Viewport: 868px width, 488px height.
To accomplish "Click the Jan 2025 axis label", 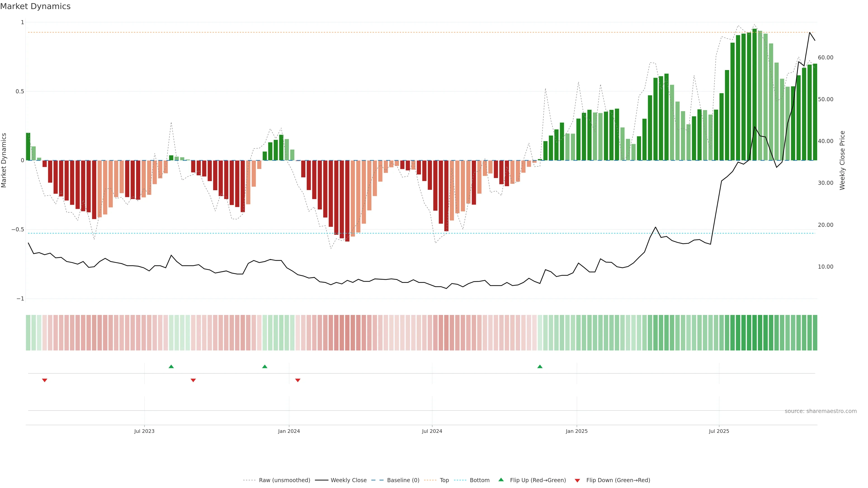I will (577, 431).
